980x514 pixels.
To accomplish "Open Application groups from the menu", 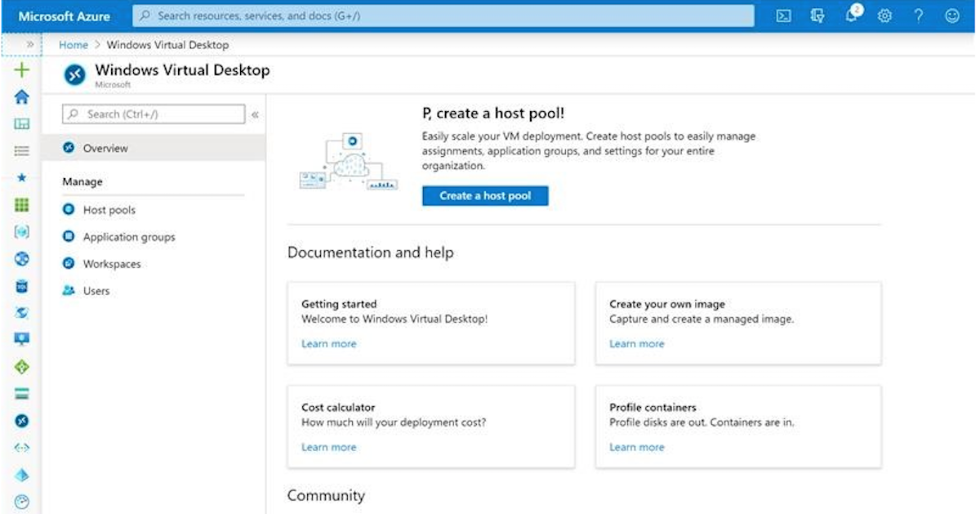I will 128,237.
